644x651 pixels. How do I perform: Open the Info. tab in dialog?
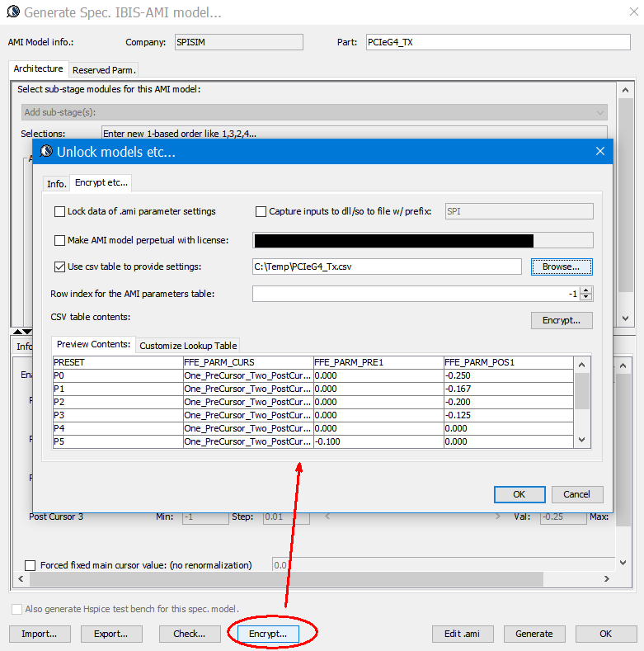pyautogui.click(x=56, y=183)
